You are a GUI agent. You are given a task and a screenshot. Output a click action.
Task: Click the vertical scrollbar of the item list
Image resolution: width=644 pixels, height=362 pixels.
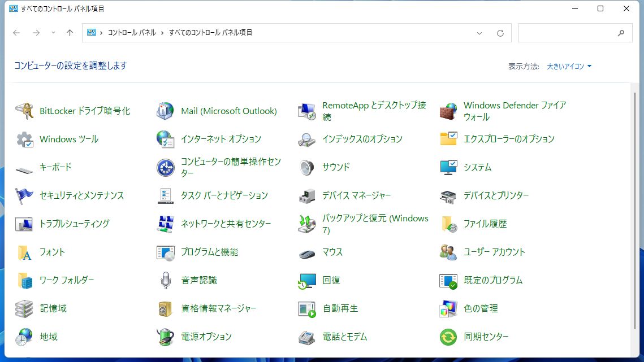click(x=634, y=210)
